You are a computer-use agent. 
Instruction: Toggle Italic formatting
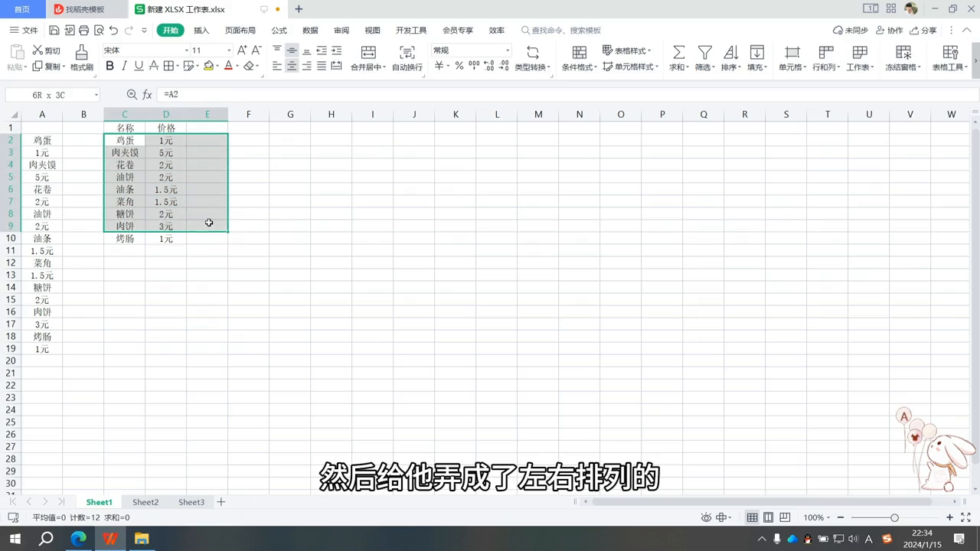click(x=124, y=67)
